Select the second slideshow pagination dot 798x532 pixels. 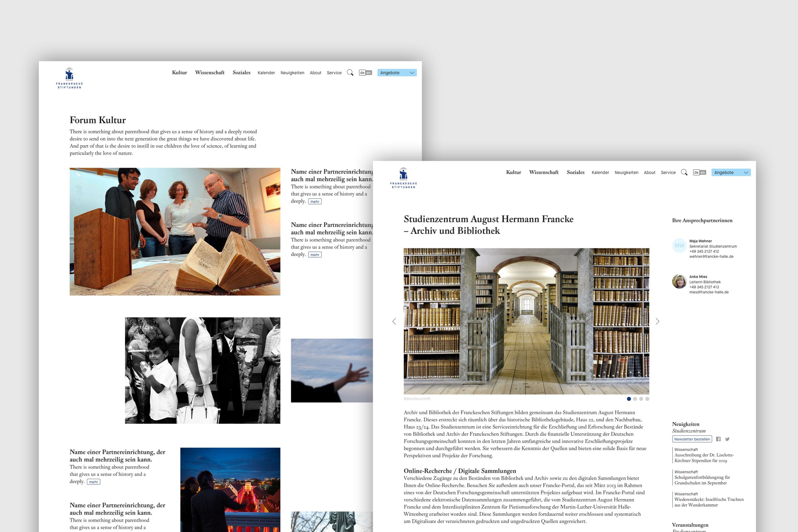[635, 399]
